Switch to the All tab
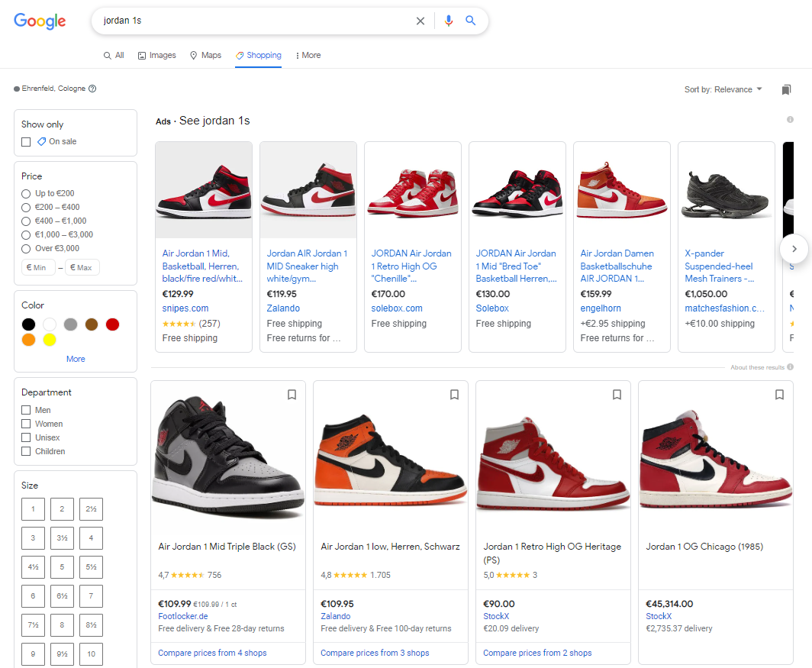The height and width of the screenshot is (668, 812). 114,56
